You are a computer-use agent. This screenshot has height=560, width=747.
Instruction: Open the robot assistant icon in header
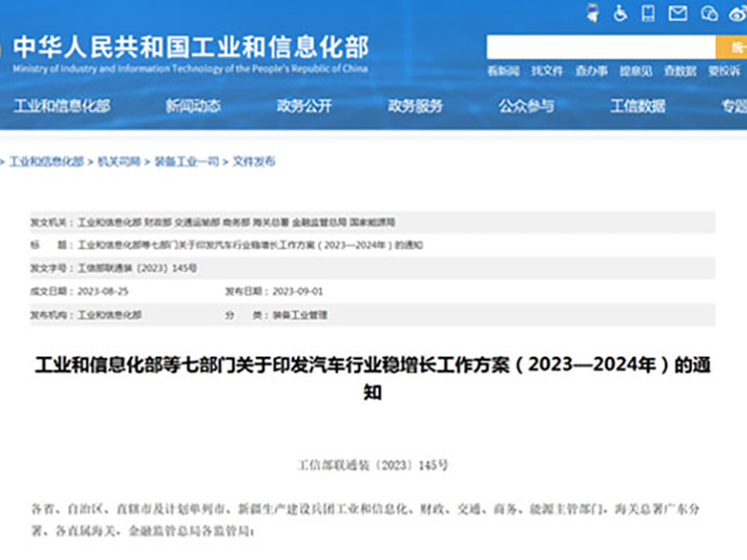click(593, 13)
